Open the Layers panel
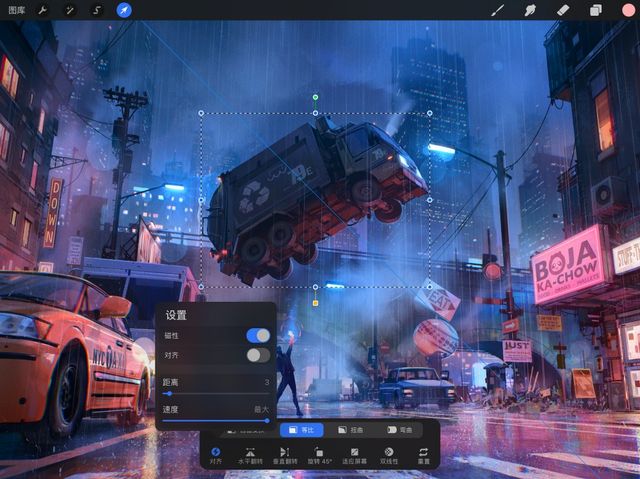The width and height of the screenshot is (640, 479). click(x=596, y=10)
